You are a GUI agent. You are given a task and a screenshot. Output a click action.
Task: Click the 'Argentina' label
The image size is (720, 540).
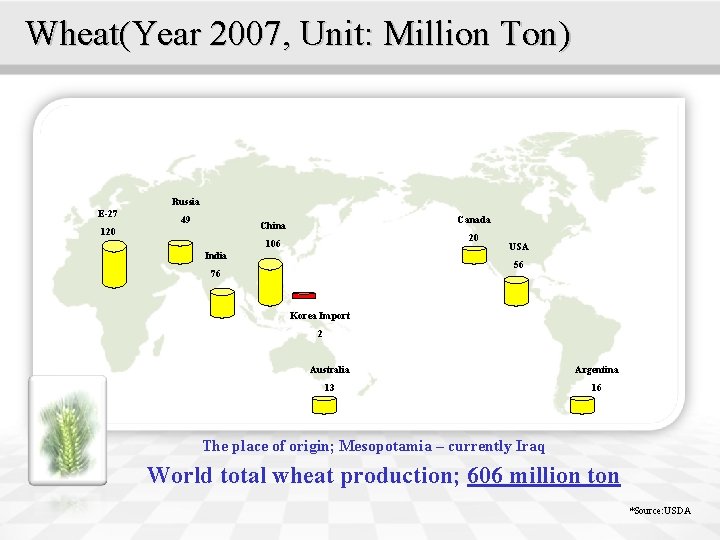[x=596, y=370]
